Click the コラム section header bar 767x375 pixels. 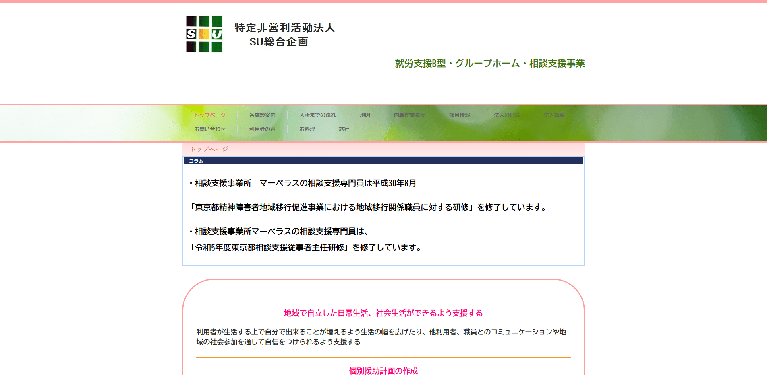[x=383, y=160]
